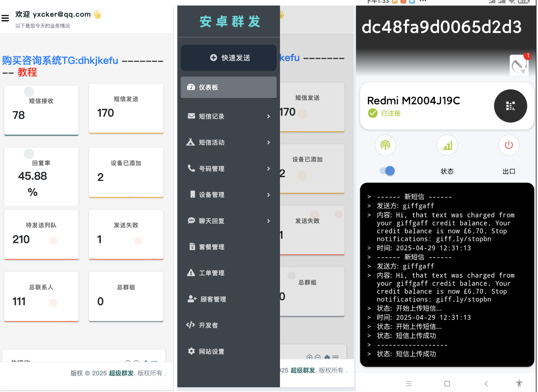
Task: Tap the 出口 label on device screen
Action: [509, 171]
